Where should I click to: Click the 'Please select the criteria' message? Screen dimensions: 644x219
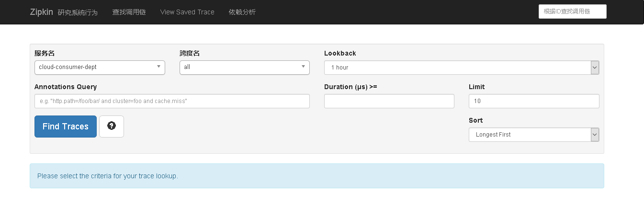[x=107, y=176]
